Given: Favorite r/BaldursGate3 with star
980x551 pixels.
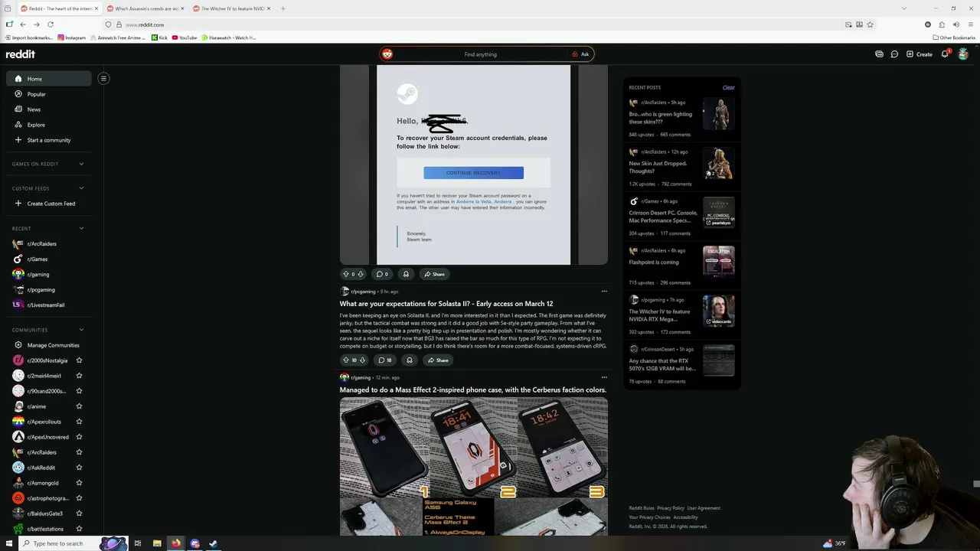Looking at the screenshot, I should pos(79,514).
